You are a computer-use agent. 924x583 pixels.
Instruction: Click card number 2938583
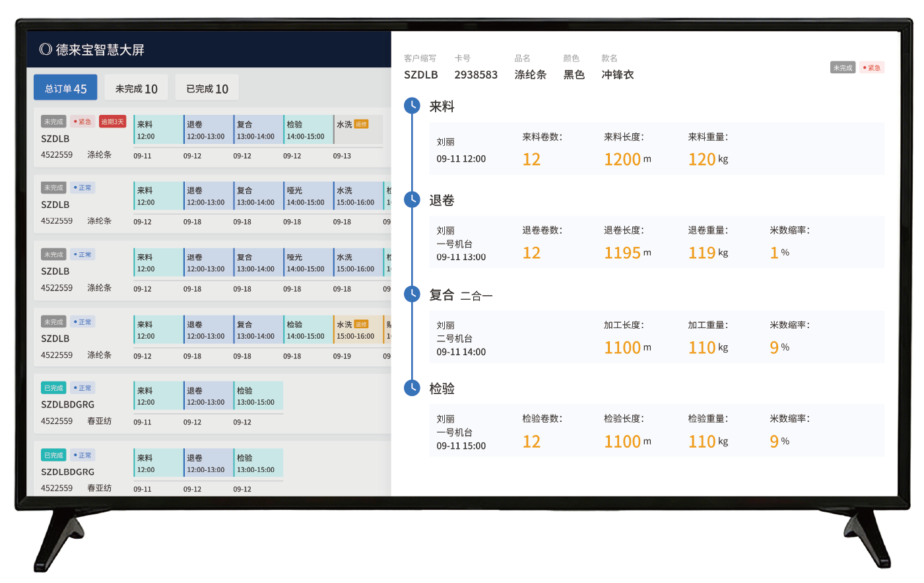coord(476,75)
